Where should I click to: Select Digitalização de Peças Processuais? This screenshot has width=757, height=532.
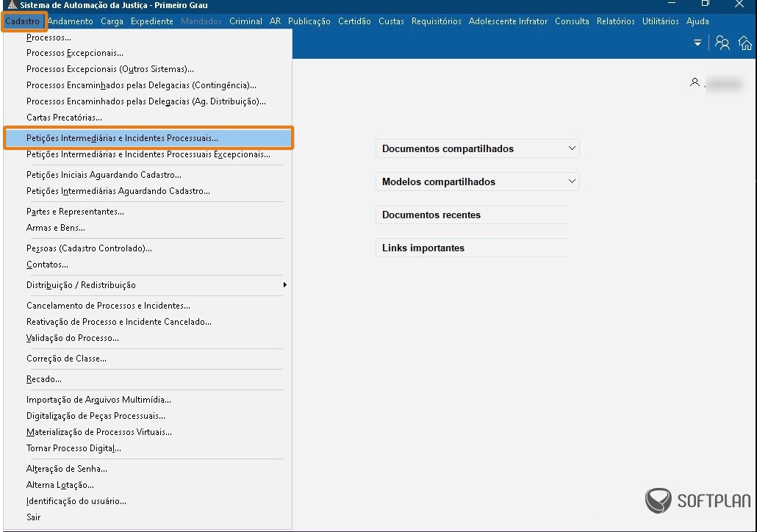click(96, 416)
